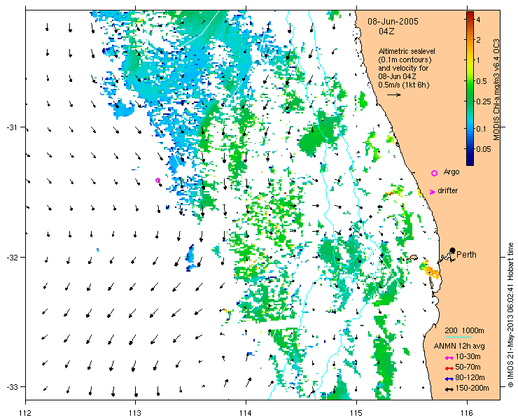Click the color bar tick label 0.1
The width and height of the screenshot is (518, 420).
tap(481, 128)
